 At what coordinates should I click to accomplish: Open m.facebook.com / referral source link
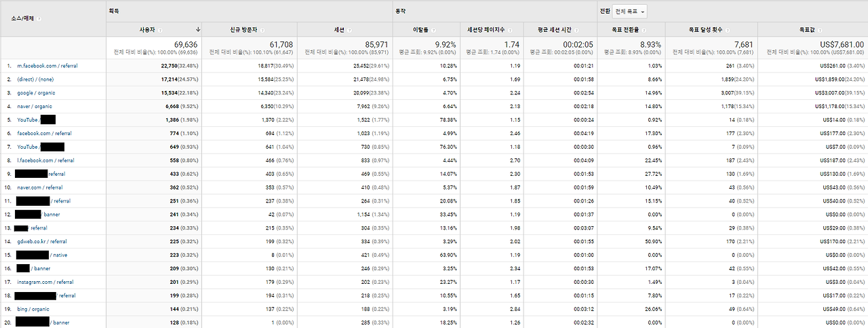(45, 66)
